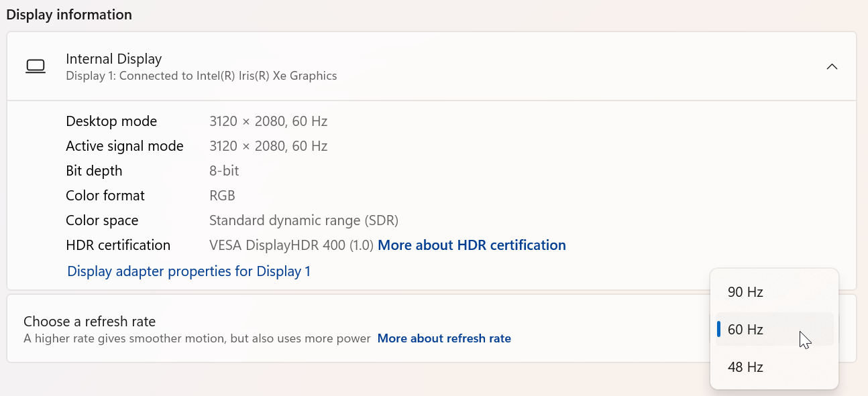
Task: Click the Active signal mode value
Action: pyautogui.click(x=268, y=146)
